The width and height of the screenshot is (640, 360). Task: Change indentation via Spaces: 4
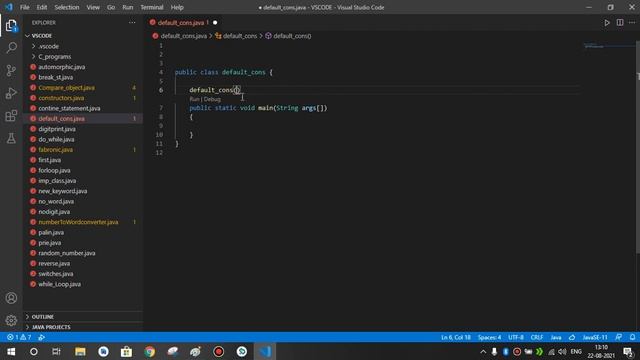tap(489, 338)
